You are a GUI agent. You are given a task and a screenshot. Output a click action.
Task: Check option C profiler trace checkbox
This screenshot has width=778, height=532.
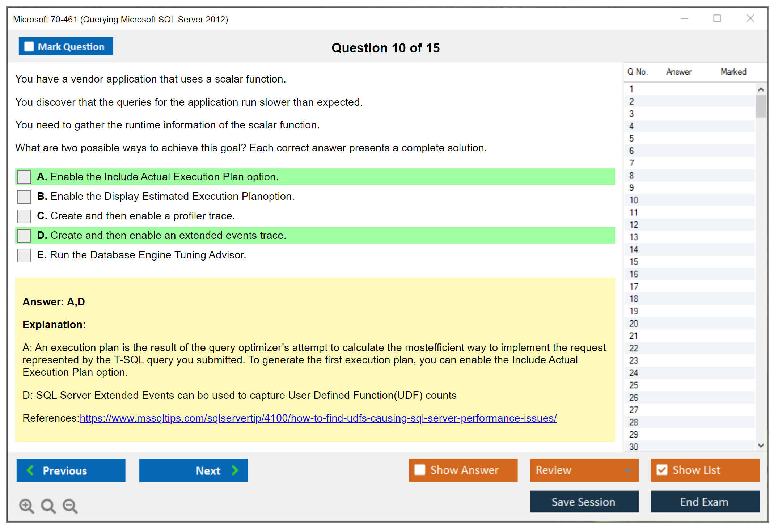(x=24, y=216)
